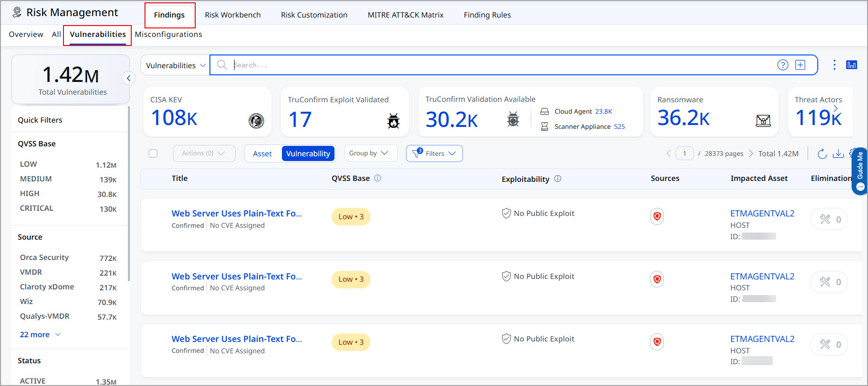Click the Ransomware card icon

(763, 121)
